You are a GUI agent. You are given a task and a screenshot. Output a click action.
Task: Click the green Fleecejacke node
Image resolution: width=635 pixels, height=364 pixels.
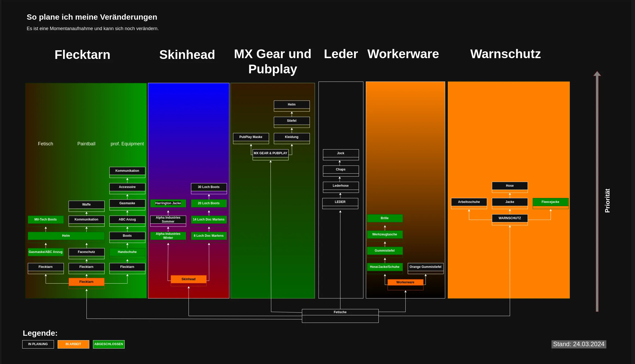click(550, 202)
